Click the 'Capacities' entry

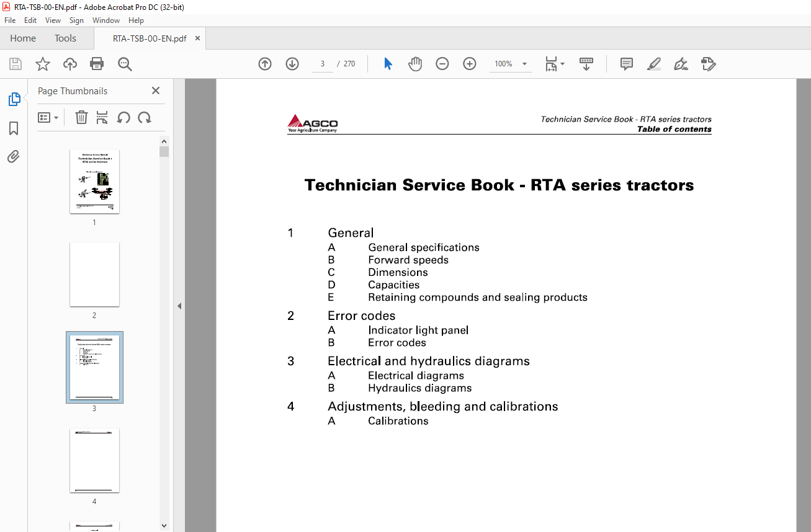click(x=394, y=285)
